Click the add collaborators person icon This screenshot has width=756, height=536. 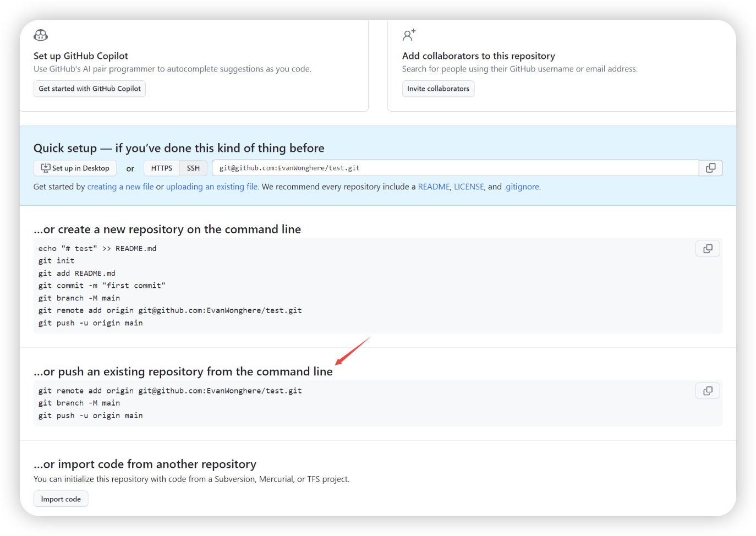(409, 35)
